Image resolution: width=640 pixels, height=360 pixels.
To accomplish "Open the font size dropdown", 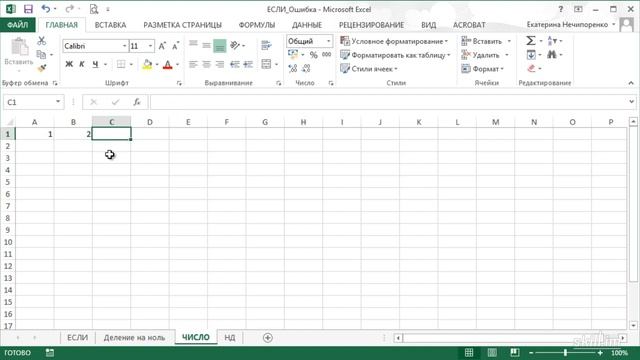I will pyautogui.click(x=150, y=46).
